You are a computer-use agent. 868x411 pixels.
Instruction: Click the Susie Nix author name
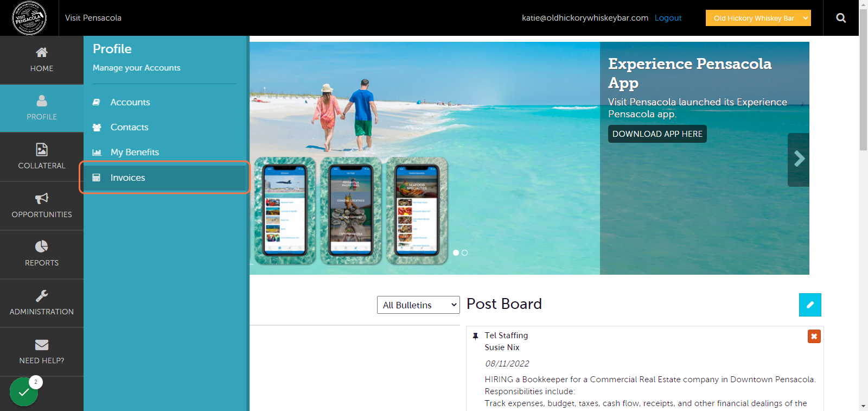502,347
